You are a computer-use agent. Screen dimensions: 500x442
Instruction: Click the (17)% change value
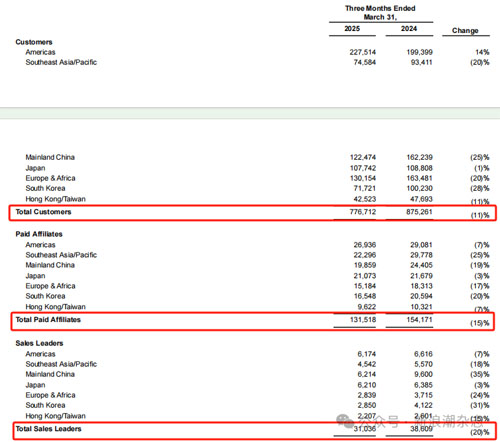point(480,286)
